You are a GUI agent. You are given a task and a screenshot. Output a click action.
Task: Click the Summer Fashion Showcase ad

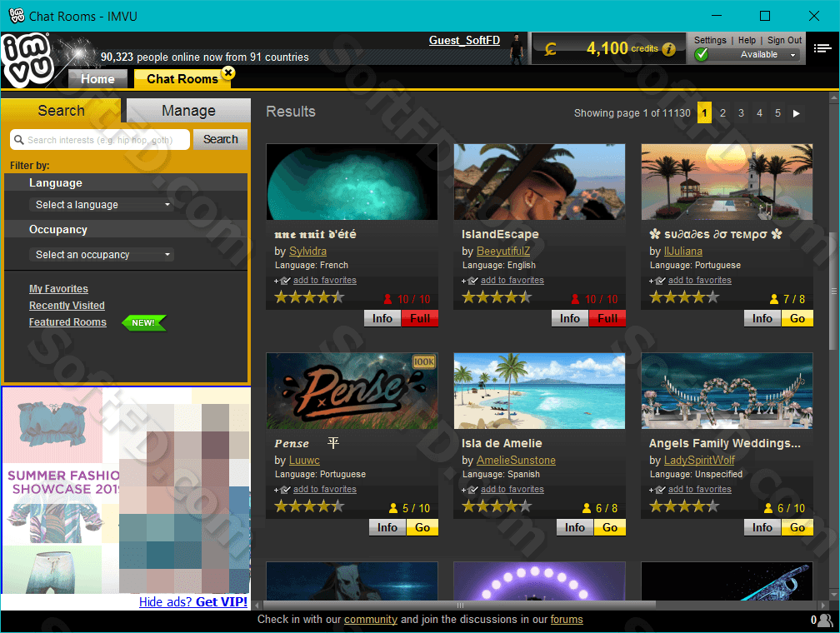[126, 490]
